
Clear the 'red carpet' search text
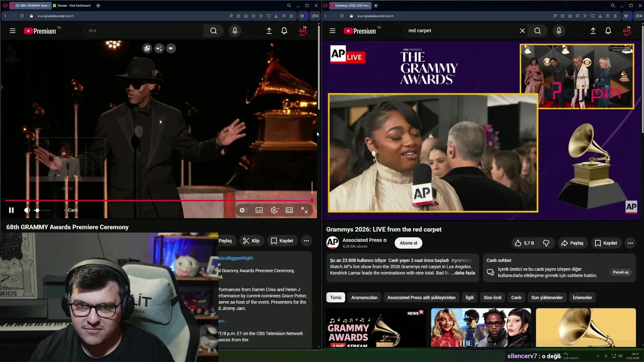522,31
